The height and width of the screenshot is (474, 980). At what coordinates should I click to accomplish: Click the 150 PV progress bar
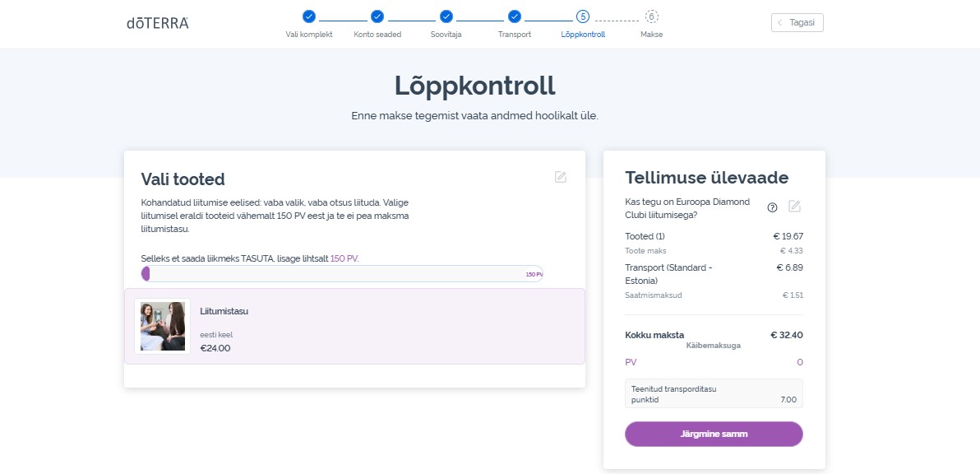coord(342,274)
